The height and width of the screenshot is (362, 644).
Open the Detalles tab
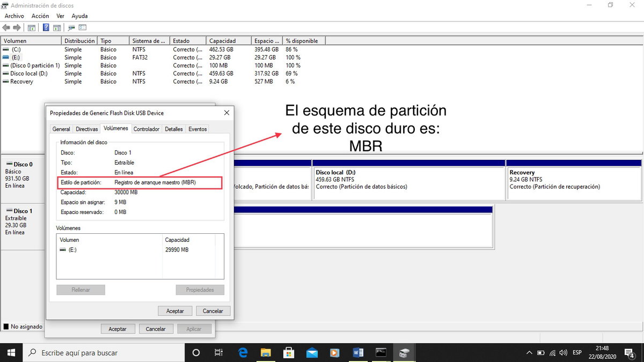[174, 129]
